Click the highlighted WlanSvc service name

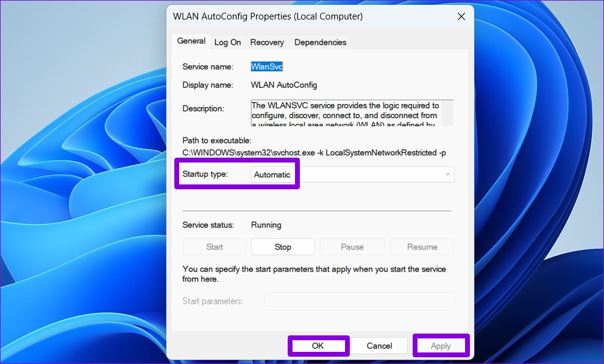tap(266, 66)
